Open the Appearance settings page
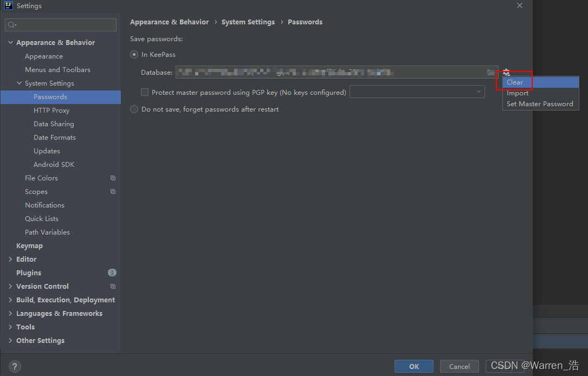 coord(44,56)
